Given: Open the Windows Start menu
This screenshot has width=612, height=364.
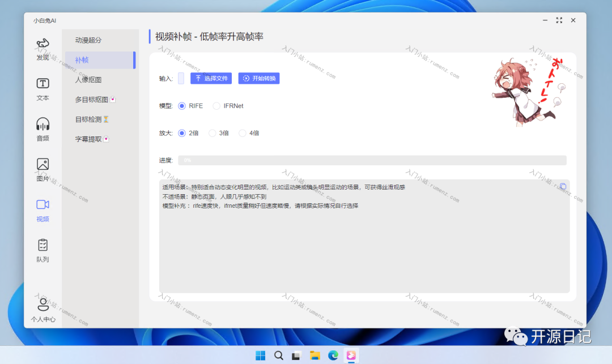Looking at the screenshot, I should point(260,356).
